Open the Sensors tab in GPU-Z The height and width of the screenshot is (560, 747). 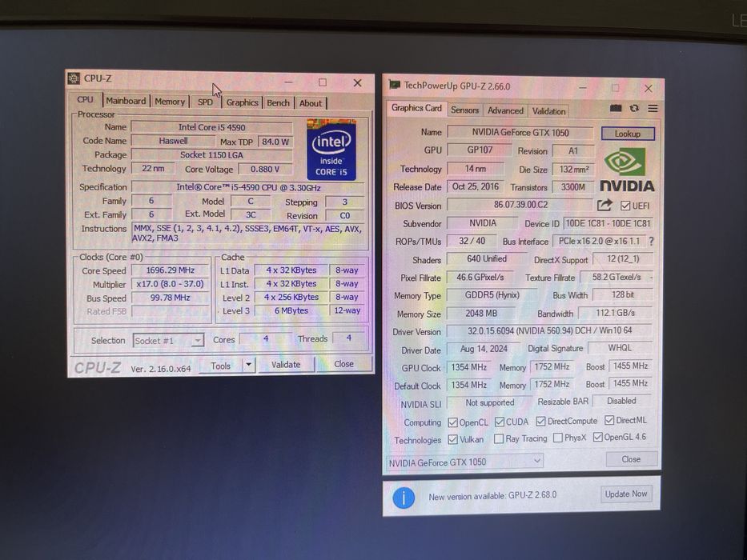point(464,110)
